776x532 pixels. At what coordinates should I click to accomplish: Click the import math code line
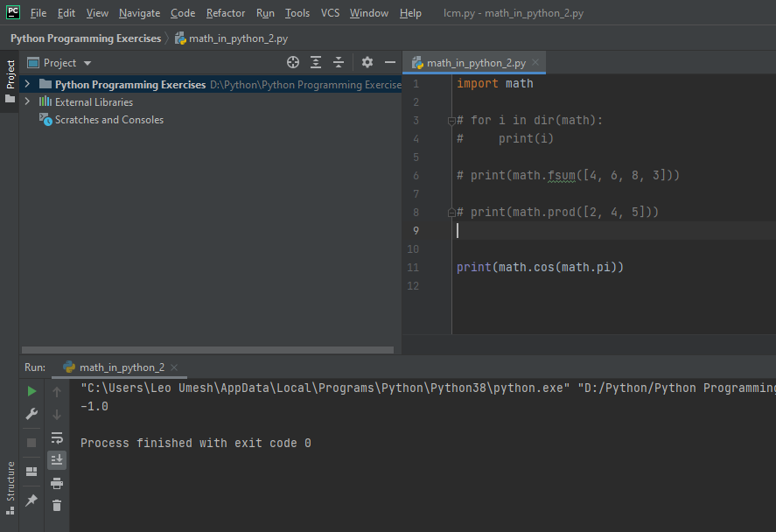(495, 84)
